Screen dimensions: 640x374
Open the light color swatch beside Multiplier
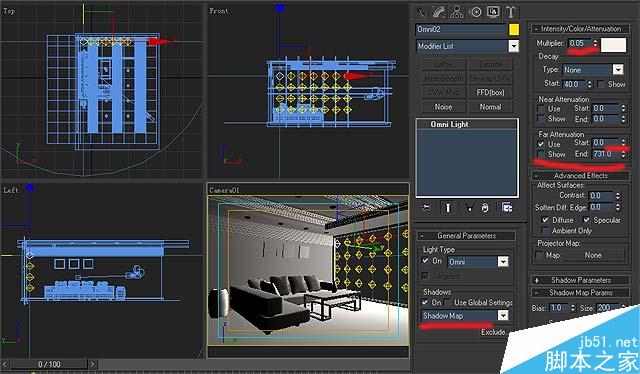pyautogui.click(x=614, y=45)
